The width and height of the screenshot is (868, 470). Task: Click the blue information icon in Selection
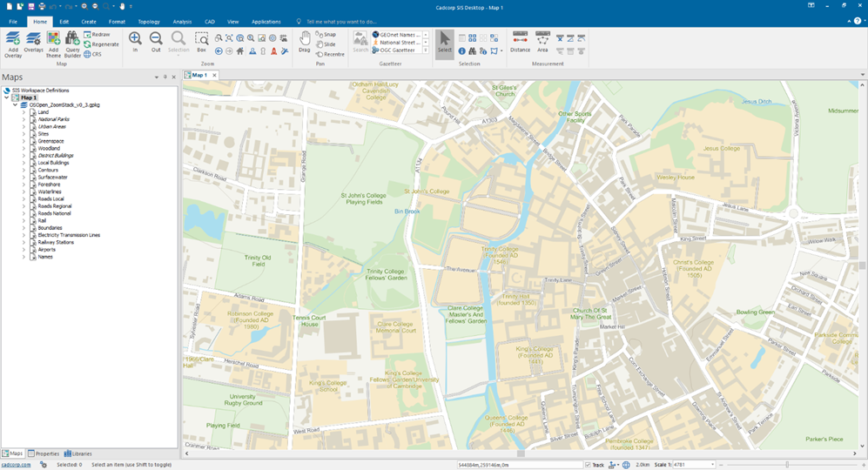(461, 51)
